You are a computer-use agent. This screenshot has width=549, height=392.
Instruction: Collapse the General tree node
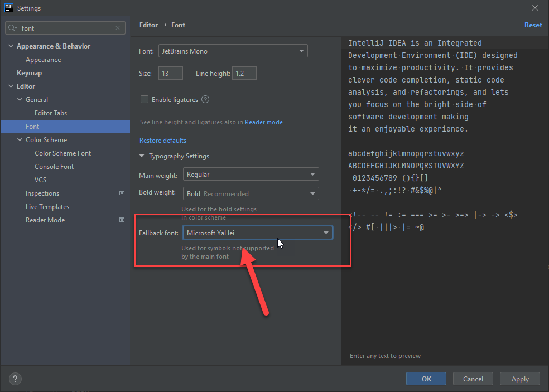(20, 99)
